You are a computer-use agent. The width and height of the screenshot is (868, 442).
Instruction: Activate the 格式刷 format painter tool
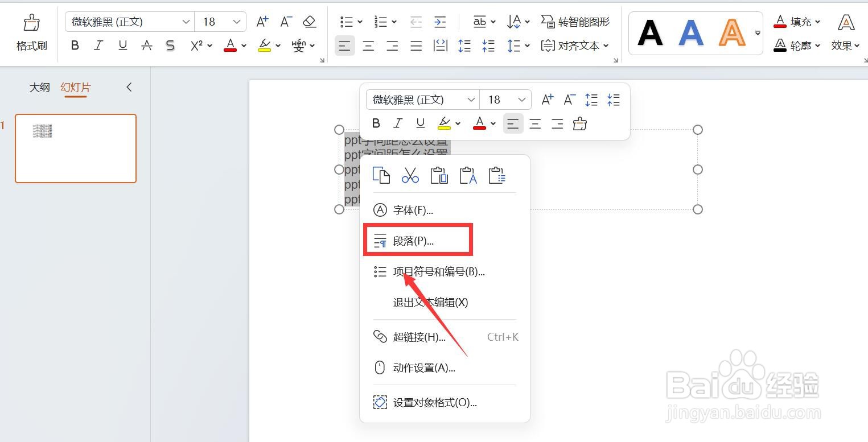32,31
